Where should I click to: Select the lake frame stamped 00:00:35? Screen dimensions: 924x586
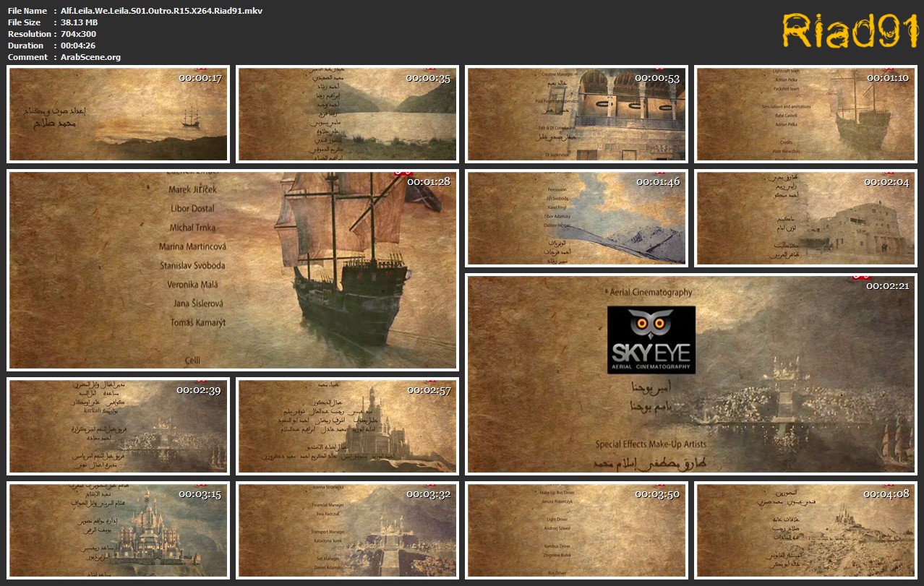347,114
